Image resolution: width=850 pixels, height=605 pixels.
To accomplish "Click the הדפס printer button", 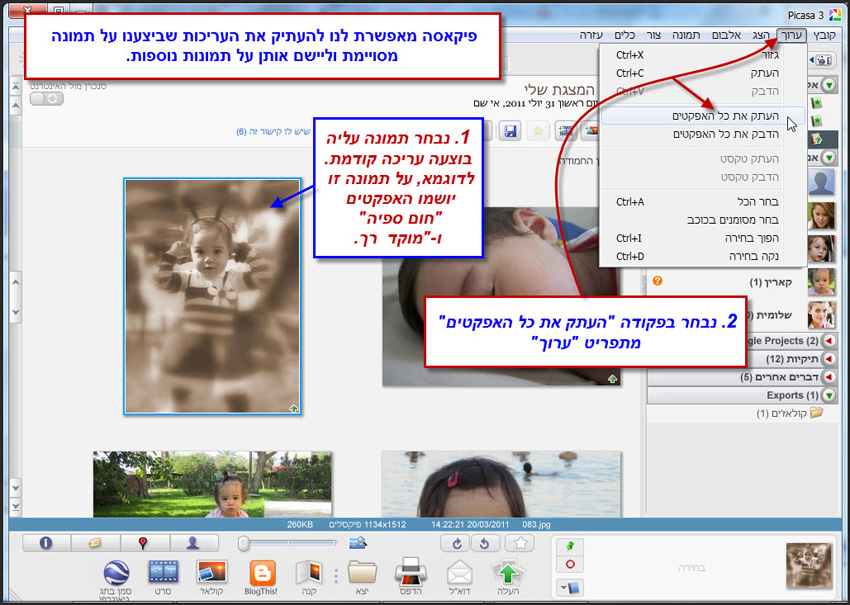I will 411,577.
